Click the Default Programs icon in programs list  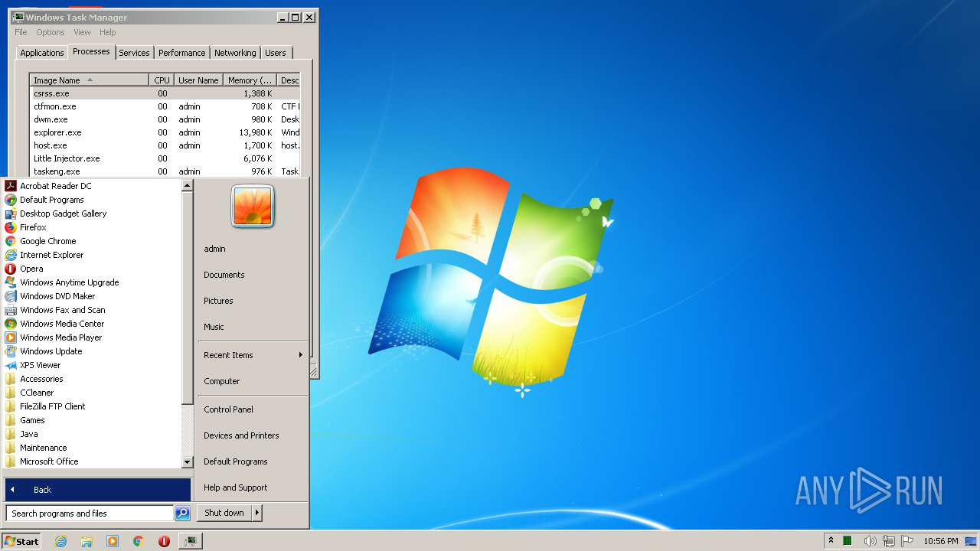(11, 200)
